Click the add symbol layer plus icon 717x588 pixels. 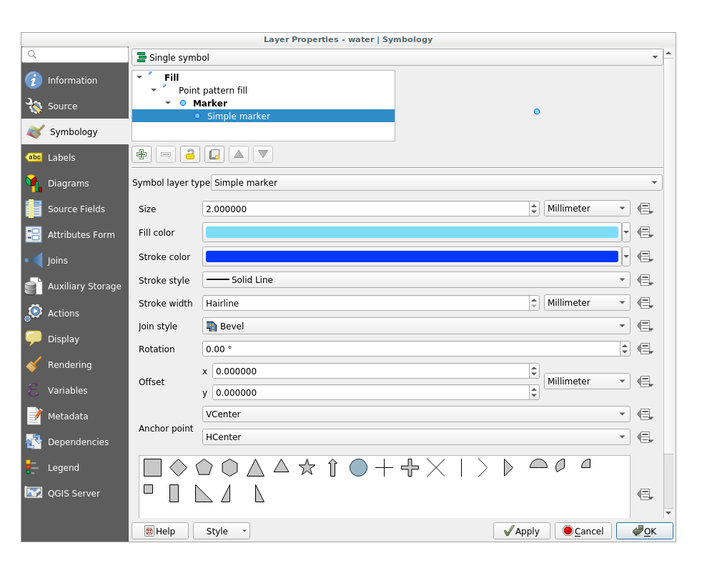(142, 154)
